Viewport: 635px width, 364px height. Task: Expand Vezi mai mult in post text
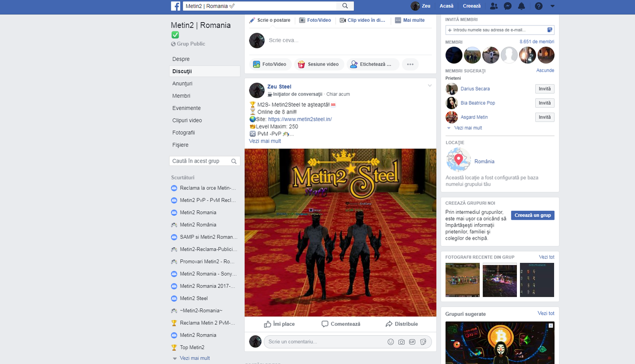[265, 141]
